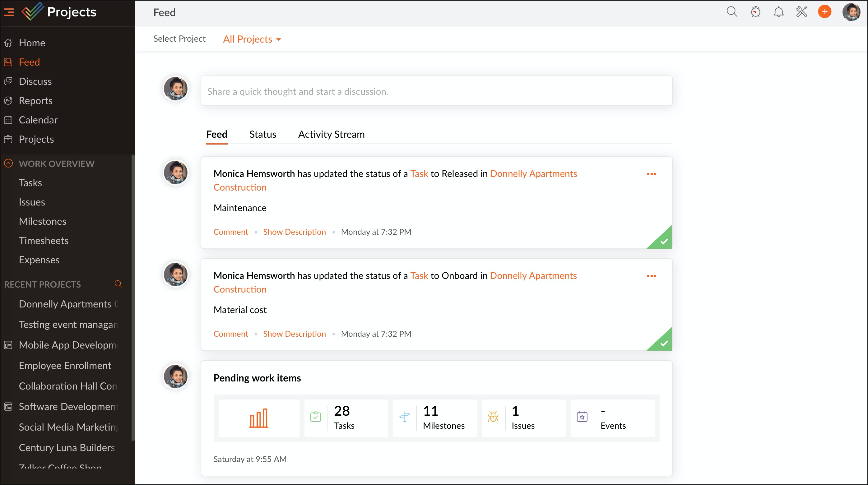
Task: Open more options on Material cost post
Action: (x=651, y=276)
